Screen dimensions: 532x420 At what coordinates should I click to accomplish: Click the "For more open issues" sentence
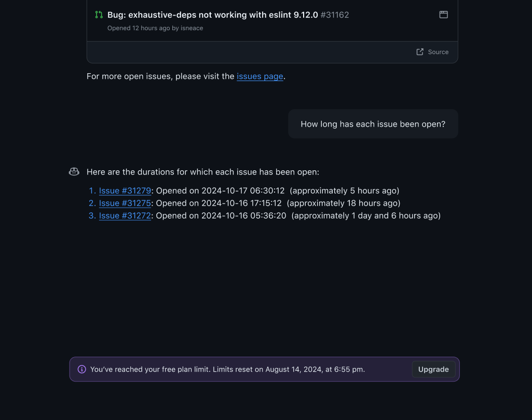click(x=161, y=76)
